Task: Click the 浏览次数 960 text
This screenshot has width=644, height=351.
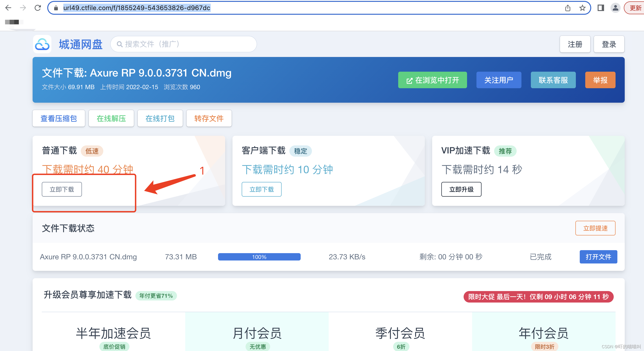Action: pos(182,87)
